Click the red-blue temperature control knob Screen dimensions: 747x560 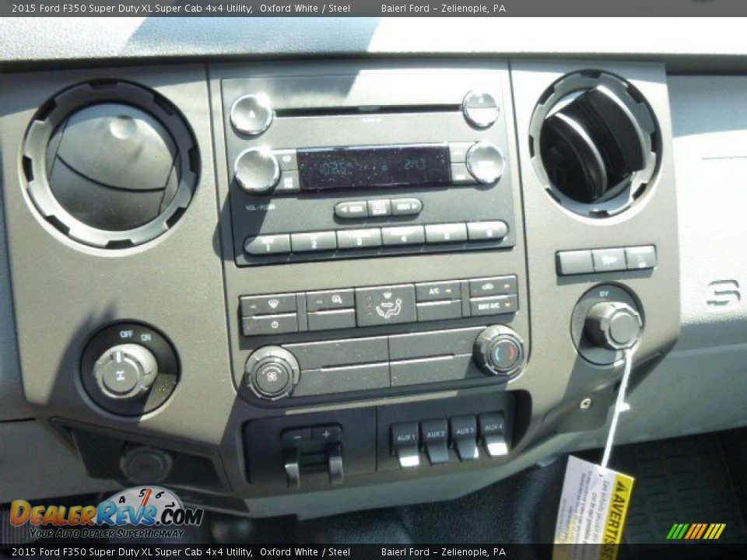pos(499,351)
